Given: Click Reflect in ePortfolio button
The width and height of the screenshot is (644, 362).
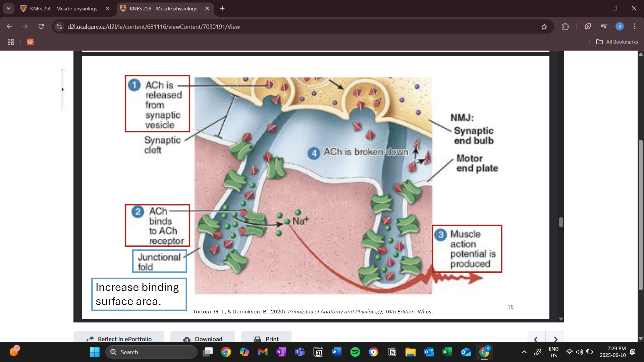Looking at the screenshot, I should pyautogui.click(x=119, y=337).
